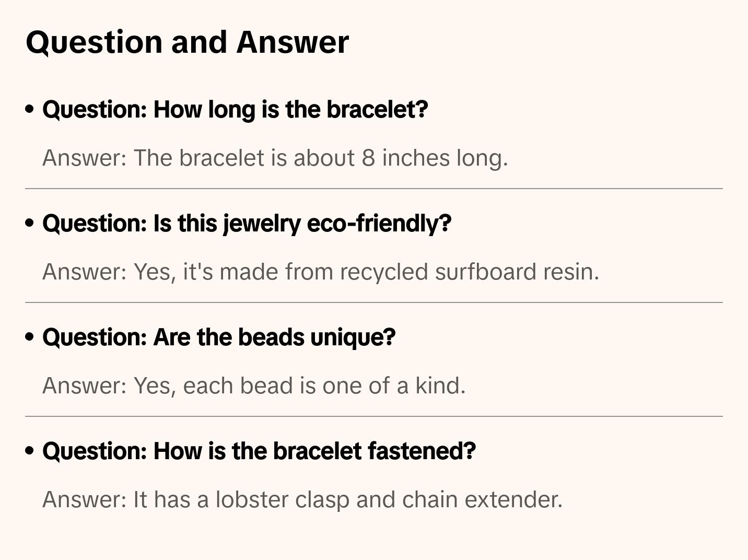Screen dimensions: 748x560
Task: Click the bullet before the bracelet fastened question
Action: pos(30,451)
